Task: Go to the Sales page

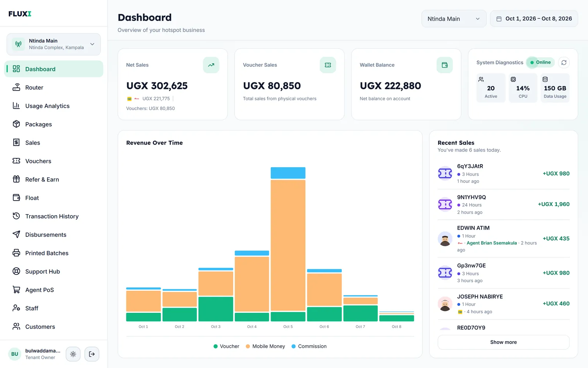Action: 54,142
